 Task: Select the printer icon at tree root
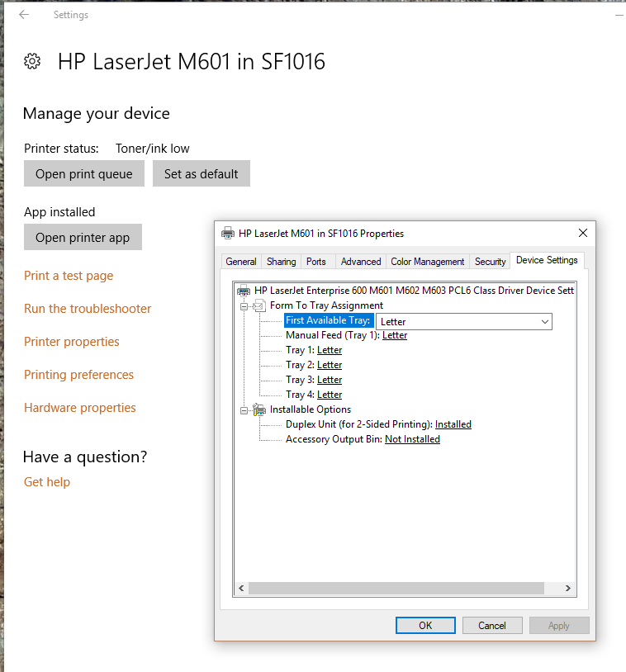pyautogui.click(x=244, y=291)
